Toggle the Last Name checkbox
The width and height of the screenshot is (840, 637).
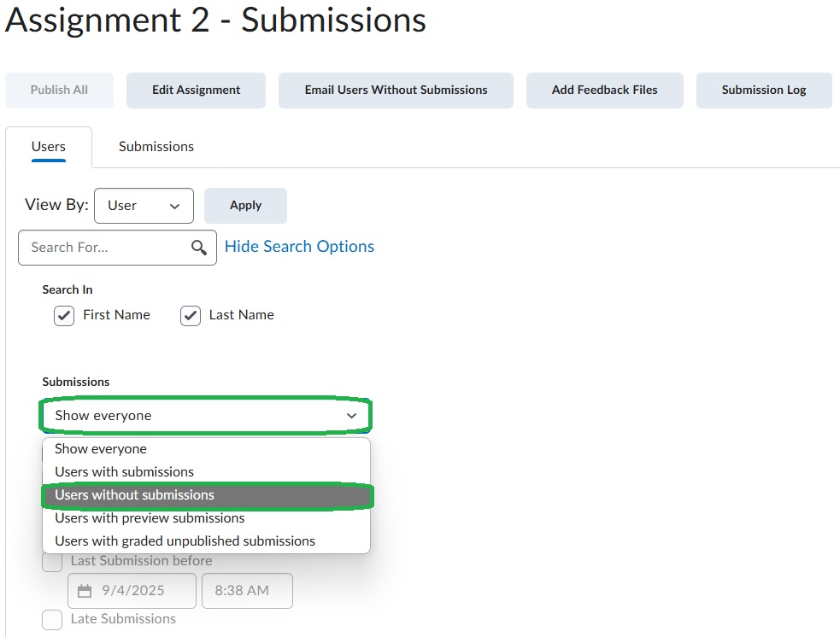click(190, 316)
